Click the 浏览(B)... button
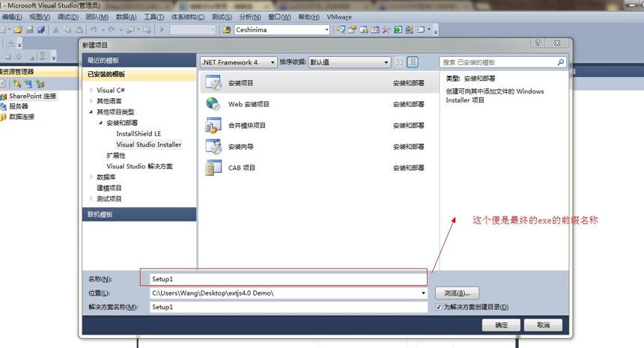 [457, 293]
